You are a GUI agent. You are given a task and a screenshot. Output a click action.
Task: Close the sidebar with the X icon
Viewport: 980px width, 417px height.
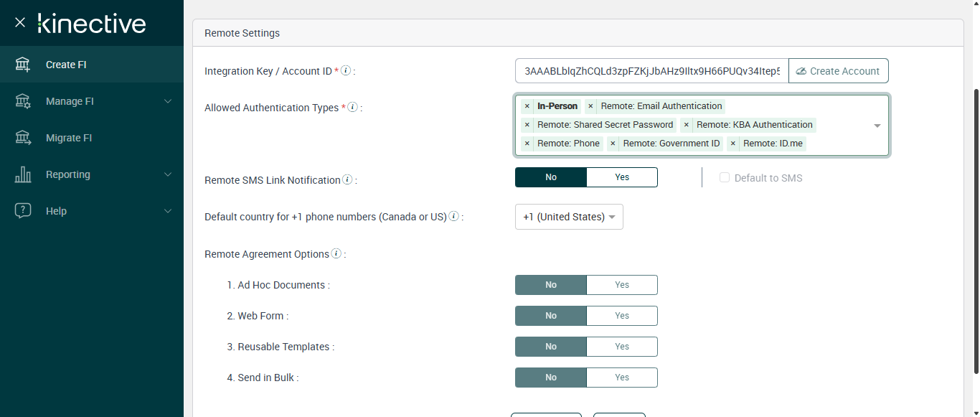[x=20, y=23]
